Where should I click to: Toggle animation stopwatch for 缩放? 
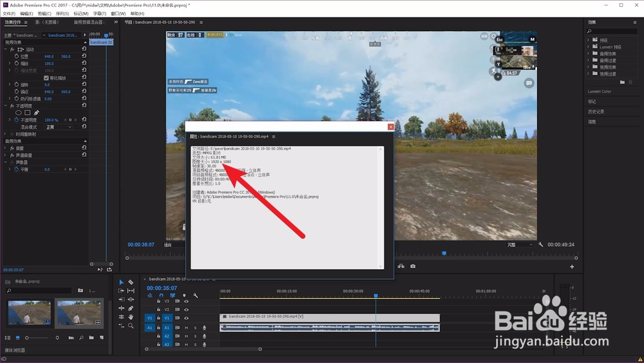[17, 63]
